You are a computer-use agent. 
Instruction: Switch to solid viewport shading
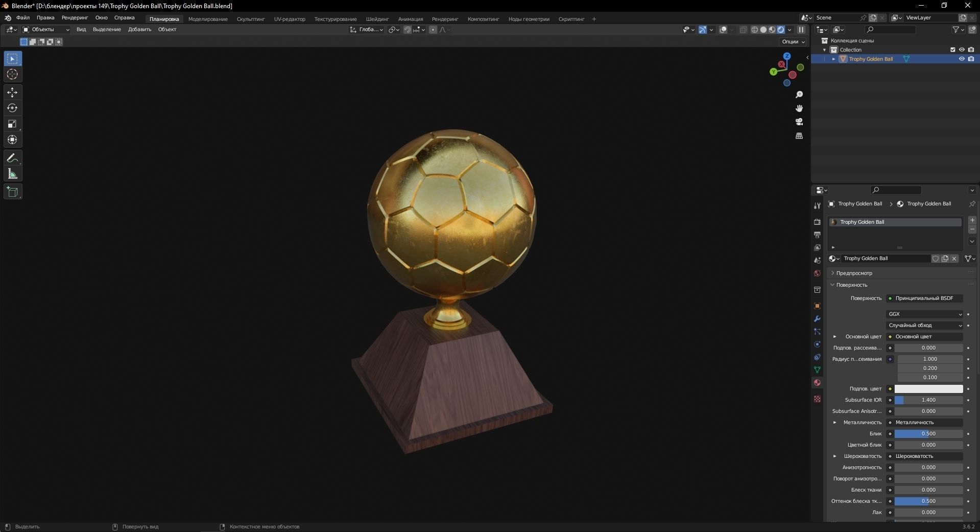pos(763,30)
